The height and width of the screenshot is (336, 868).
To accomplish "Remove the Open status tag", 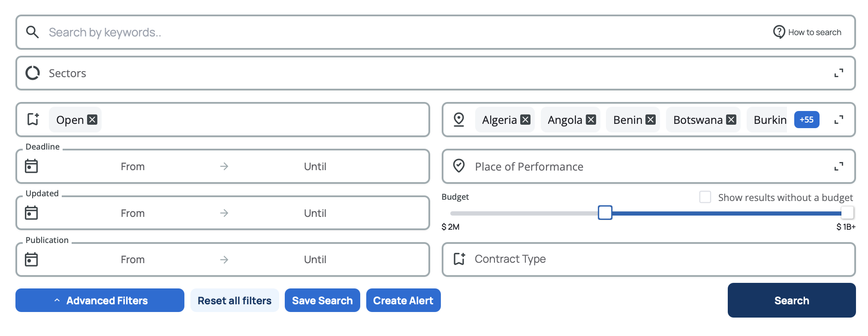I will click(92, 120).
